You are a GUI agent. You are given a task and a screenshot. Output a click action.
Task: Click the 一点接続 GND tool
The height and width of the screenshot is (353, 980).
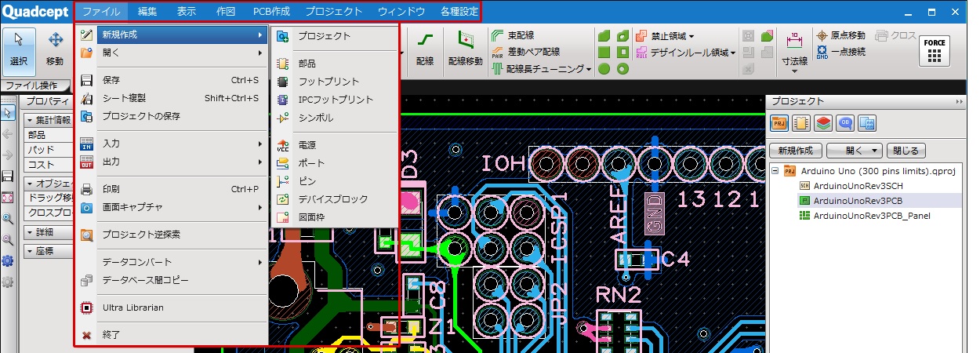click(840, 52)
